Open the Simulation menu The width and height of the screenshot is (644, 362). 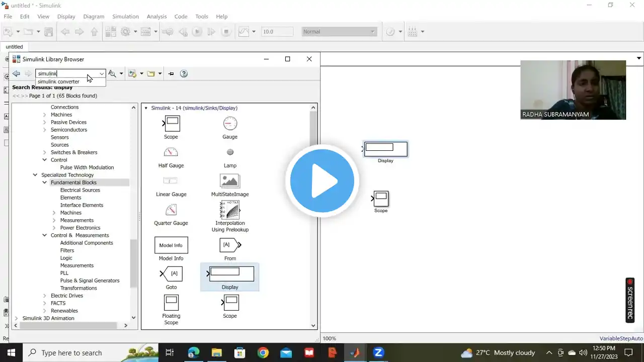[125, 17]
